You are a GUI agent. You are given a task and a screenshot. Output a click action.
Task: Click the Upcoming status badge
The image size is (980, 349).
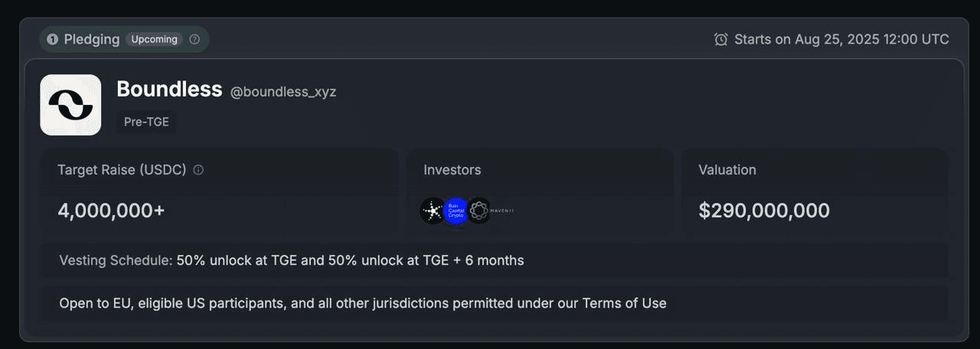click(155, 39)
